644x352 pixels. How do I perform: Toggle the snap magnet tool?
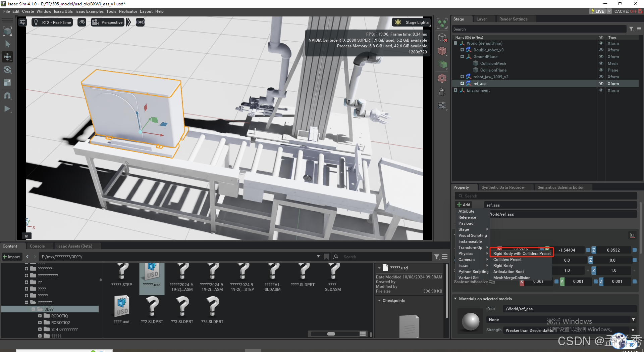[7, 96]
